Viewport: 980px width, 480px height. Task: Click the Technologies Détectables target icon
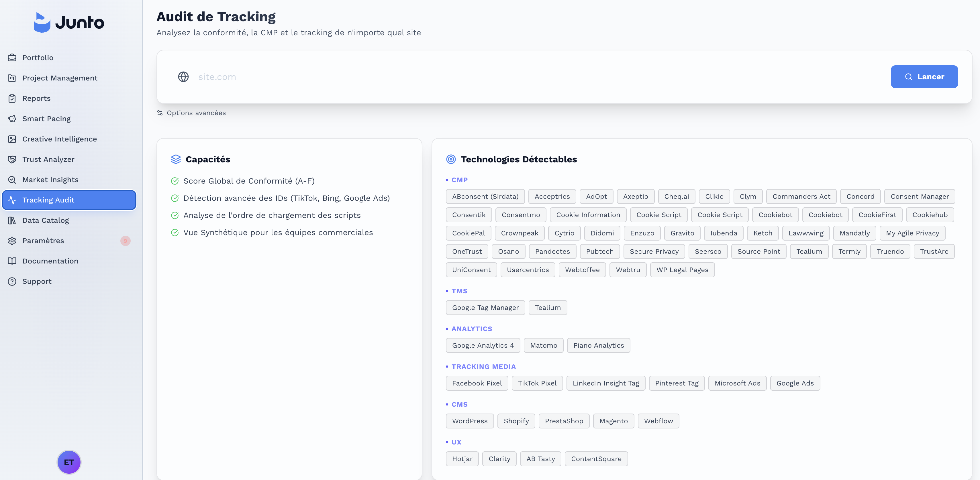[x=451, y=159]
